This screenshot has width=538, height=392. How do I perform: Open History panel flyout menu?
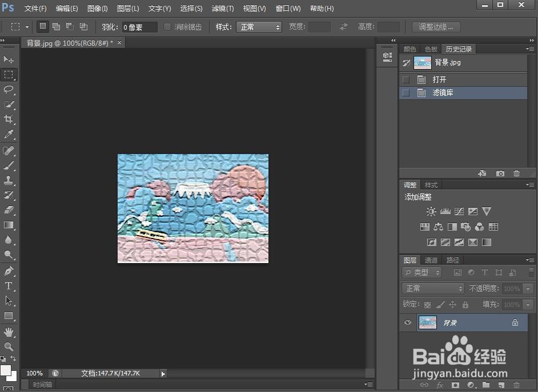530,49
